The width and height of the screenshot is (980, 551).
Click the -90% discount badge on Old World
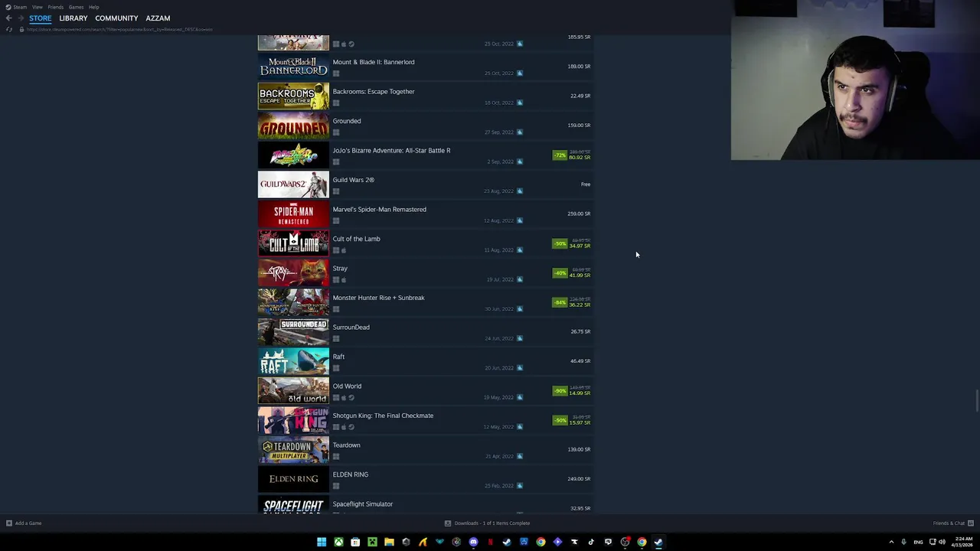coord(560,391)
